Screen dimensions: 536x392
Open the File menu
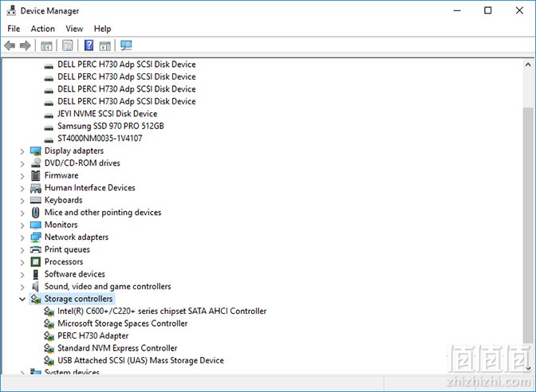14,29
